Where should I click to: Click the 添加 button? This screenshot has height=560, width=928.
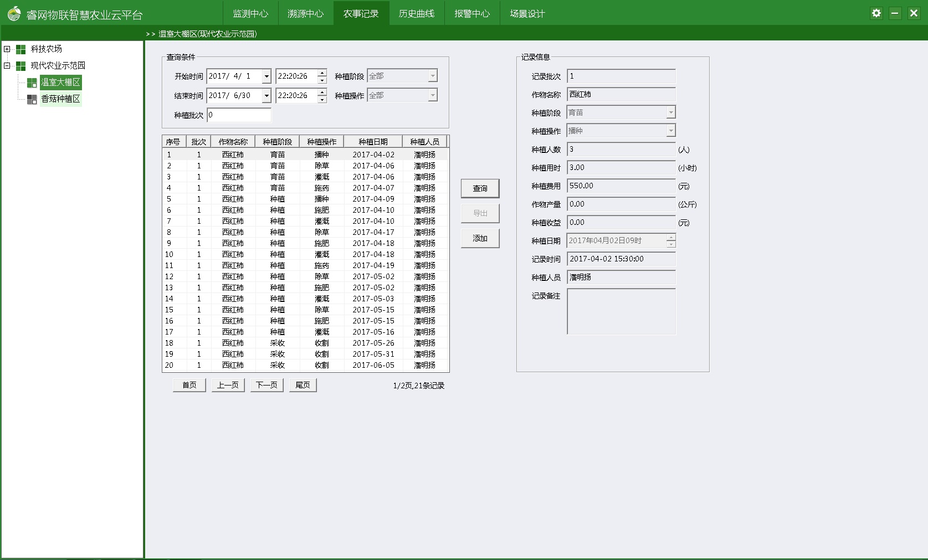pyautogui.click(x=480, y=238)
